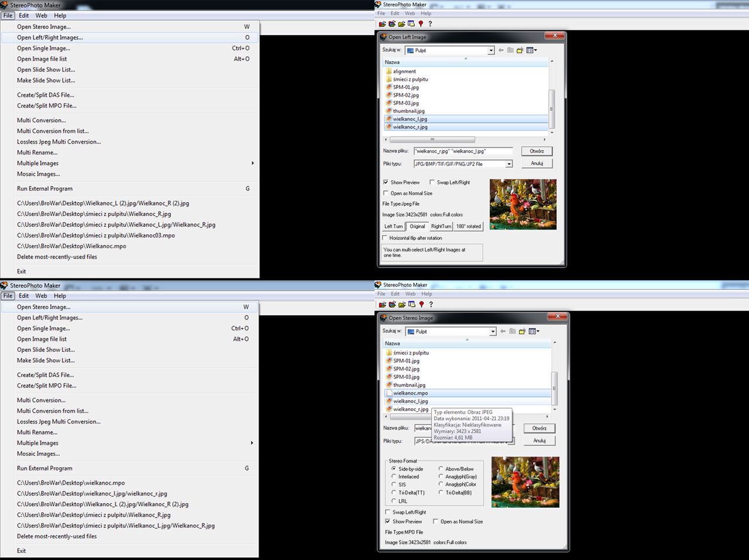
Task: Click the yellow folder toolbar icon behind the Open Stereo Image dialog
Action: [x=402, y=304]
